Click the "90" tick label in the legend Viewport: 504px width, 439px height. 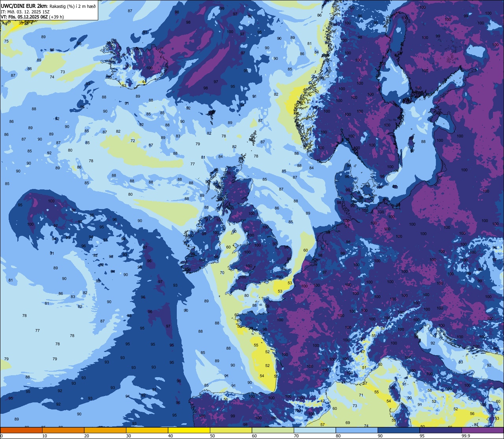coord(380,436)
